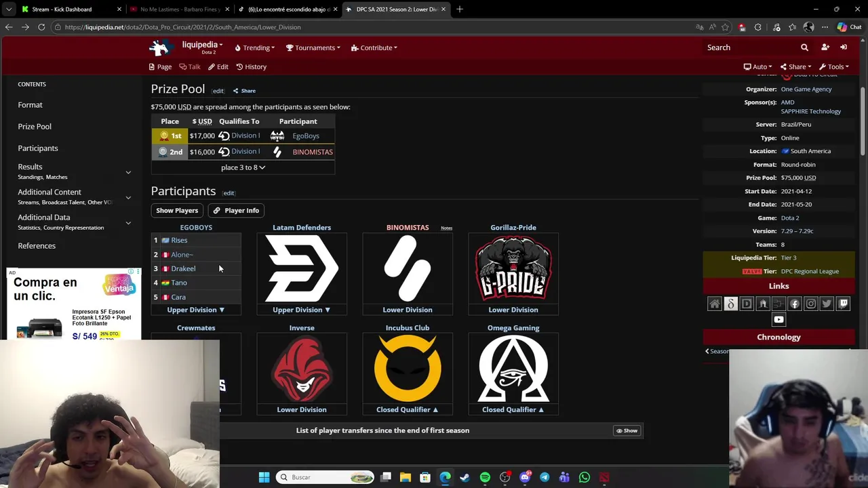Open Telegram from the taskbar
Screen dimensions: 868x488
pyautogui.click(x=545, y=477)
